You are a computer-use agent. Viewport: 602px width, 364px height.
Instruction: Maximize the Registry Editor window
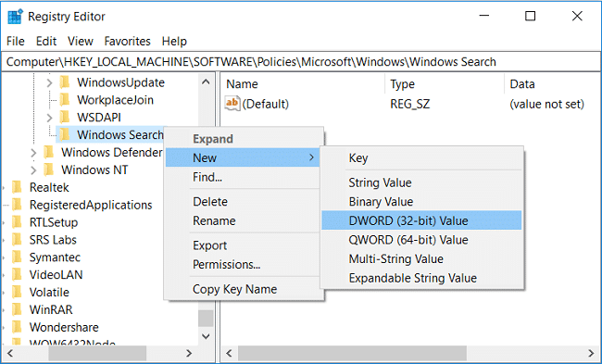[530, 16]
